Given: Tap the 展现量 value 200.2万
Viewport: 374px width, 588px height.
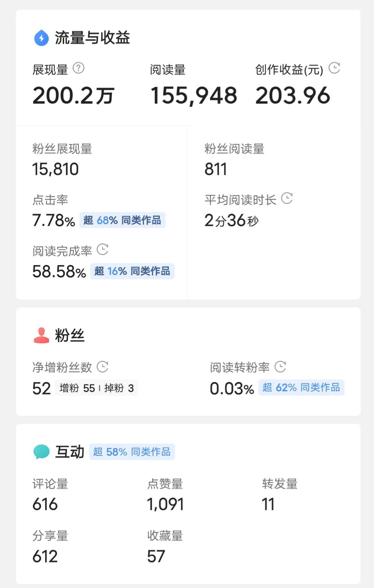Looking at the screenshot, I should point(73,96).
